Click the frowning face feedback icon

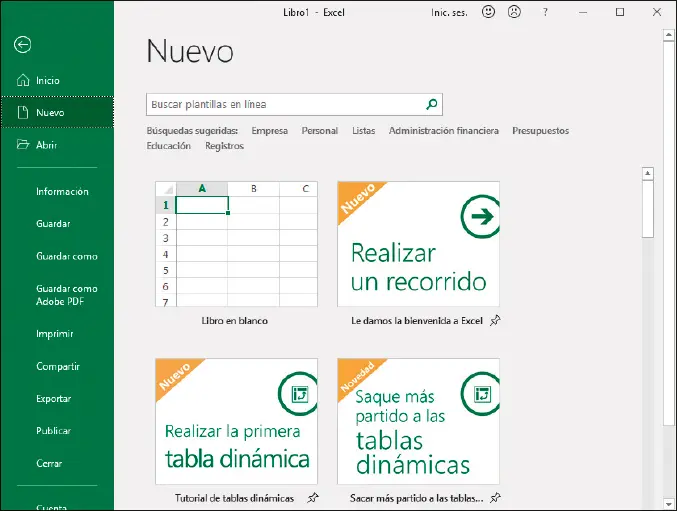point(514,12)
